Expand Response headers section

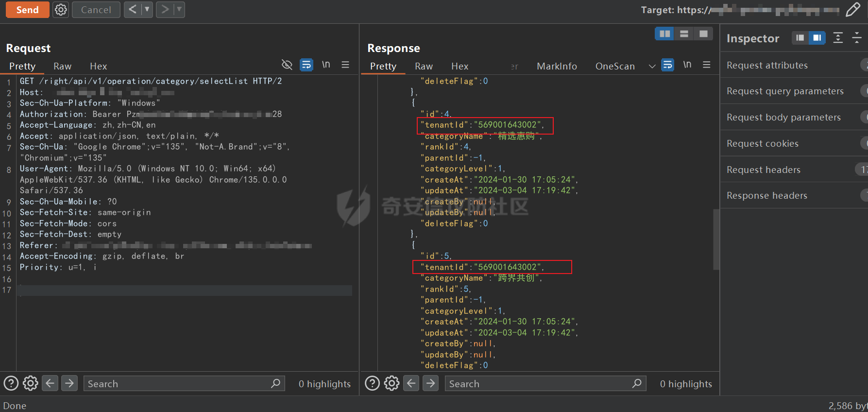[x=794, y=195]
